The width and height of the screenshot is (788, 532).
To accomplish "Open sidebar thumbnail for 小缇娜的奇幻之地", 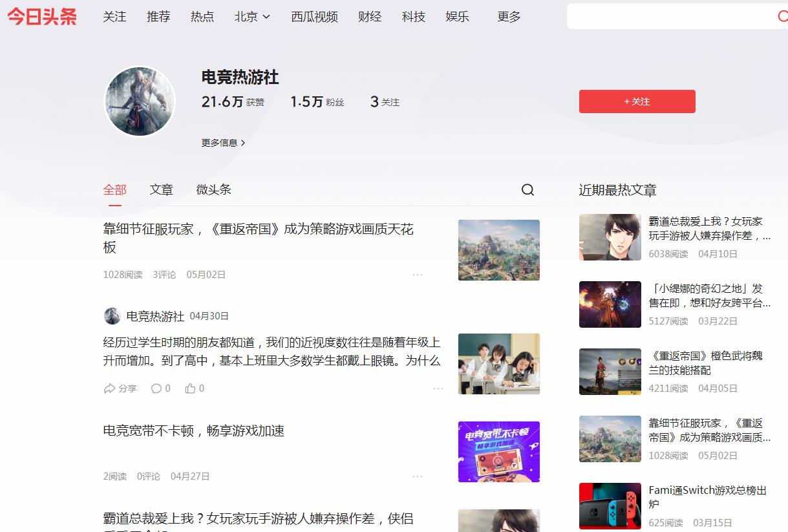I will [x=610, y=304].
